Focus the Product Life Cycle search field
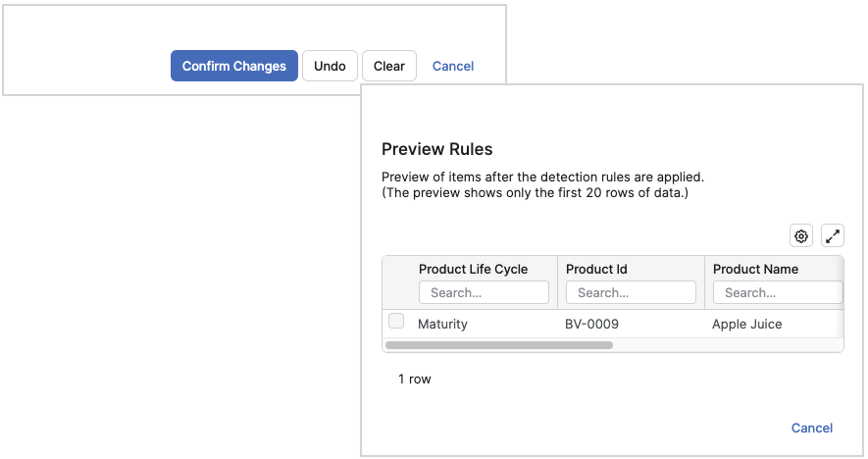The image size is (868, 459). click(x=484, y=292)
